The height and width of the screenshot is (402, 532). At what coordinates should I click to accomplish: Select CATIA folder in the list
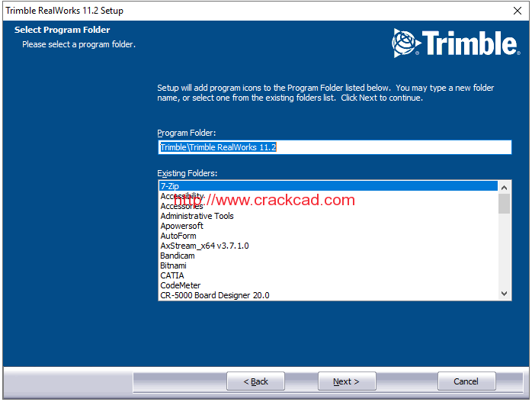328,275
